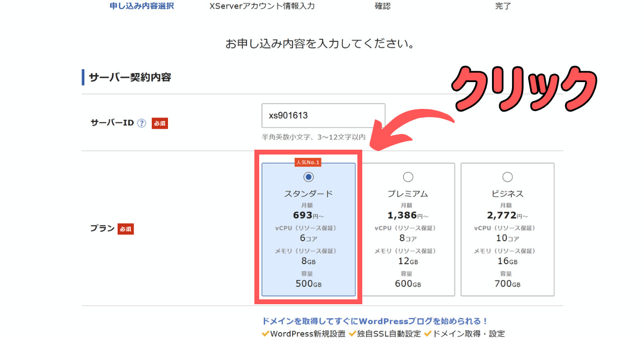644x338 pixels.
Task: Click the ドメインを取得してすぐにWordPressブログ headline
Action: tap(375, 321)
